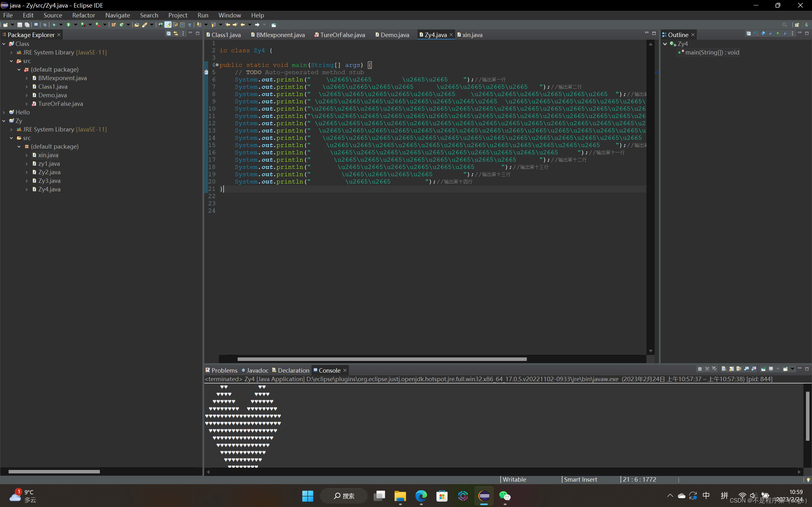The width and height of the screenshot is (812, 507).
Task: Click the green Run button in toolbar
Action: point(69,25)
